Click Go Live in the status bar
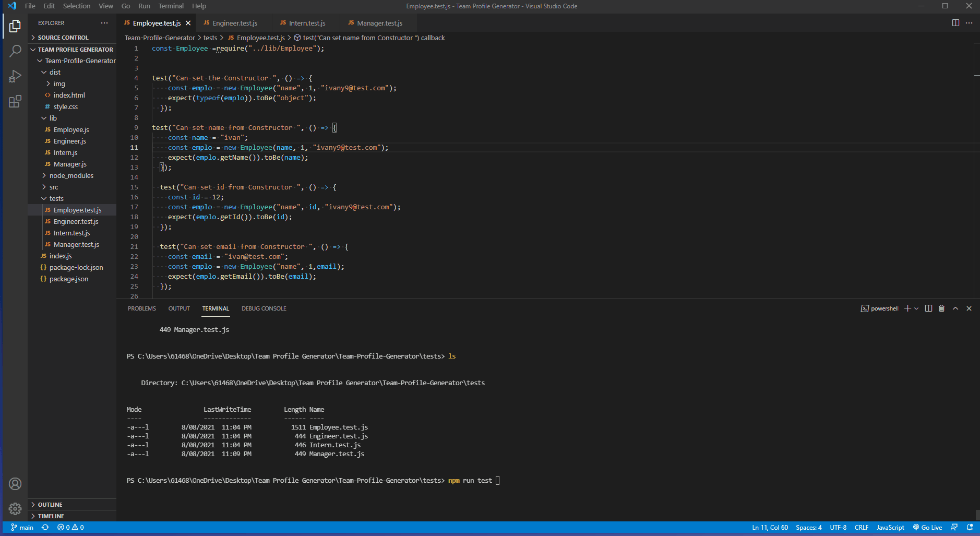Image resolution: width=980 pixels, height=536 pixels. (928, 527)
